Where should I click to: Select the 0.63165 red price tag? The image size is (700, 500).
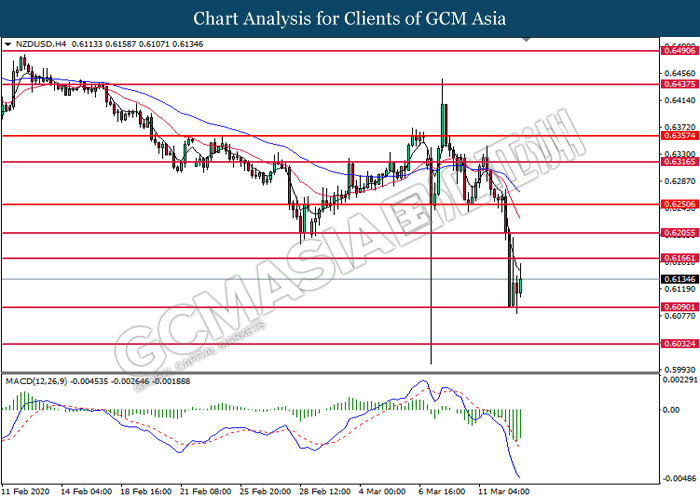pyautogui.click(x=677, y=161)
